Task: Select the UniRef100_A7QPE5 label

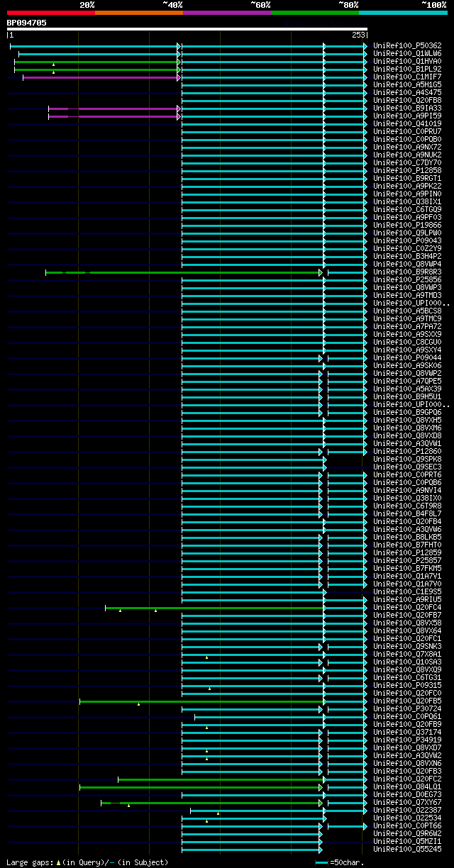Action: [407, 382]
